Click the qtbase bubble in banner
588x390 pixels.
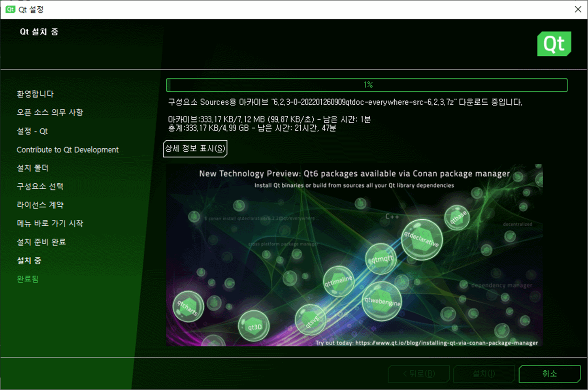(457, 218)
